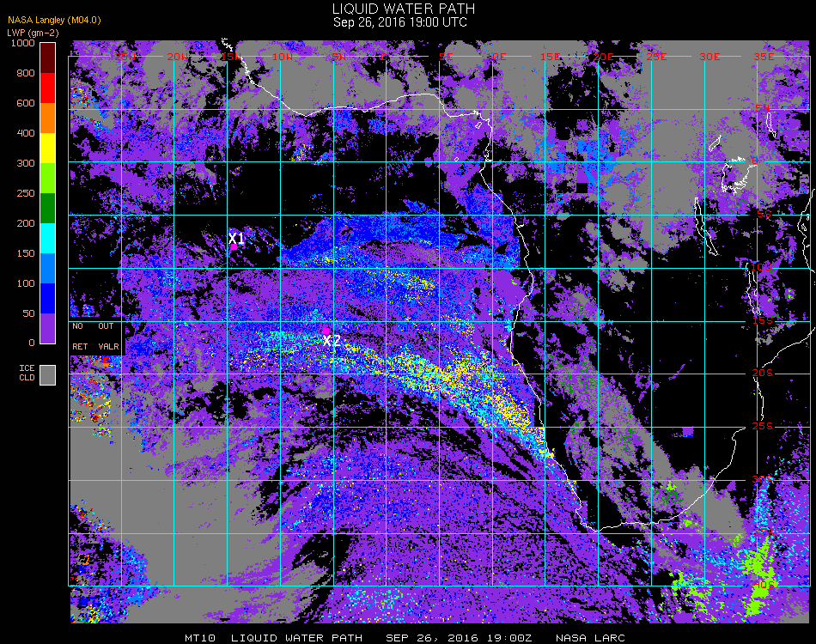The width and height of the screenshot is (816, 644).
Task: Click the "25S" latitude label
Action: click(763, 427)
